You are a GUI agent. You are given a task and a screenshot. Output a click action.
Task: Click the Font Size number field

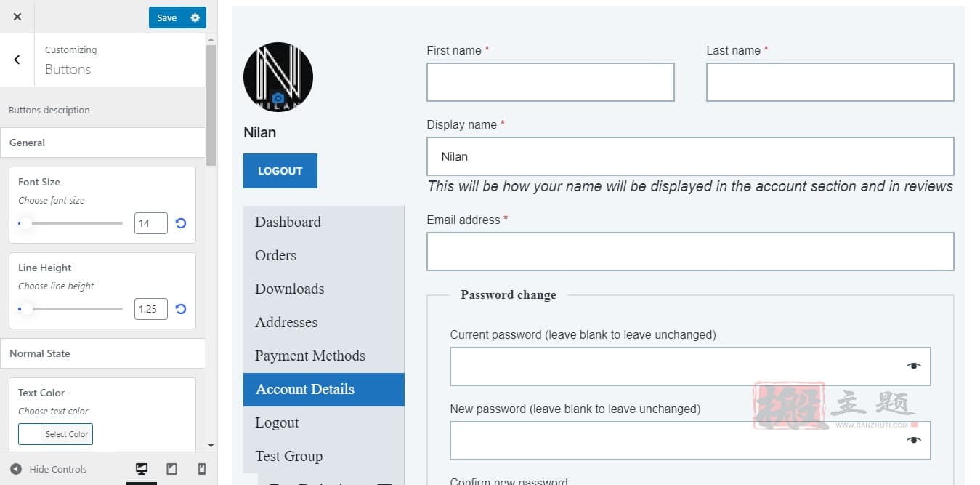[151, 223]
